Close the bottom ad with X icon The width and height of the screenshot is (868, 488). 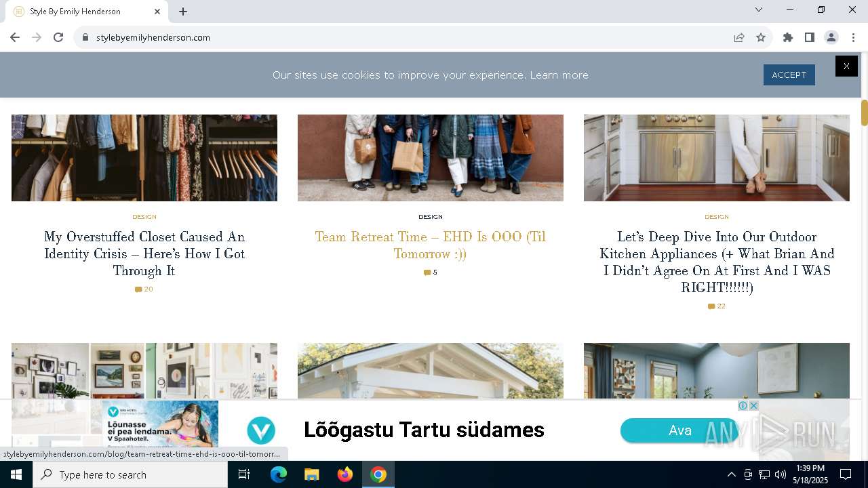(x=753, y=405)
